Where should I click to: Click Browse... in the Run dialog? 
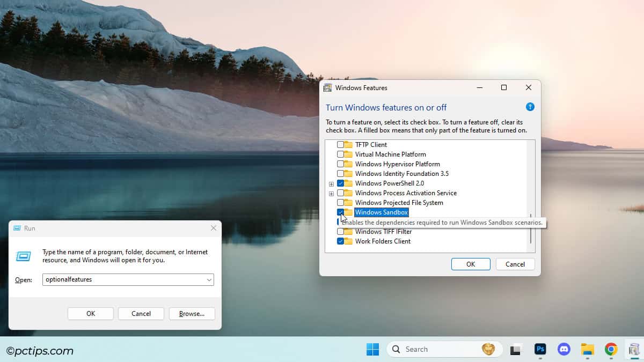point(192,314)
